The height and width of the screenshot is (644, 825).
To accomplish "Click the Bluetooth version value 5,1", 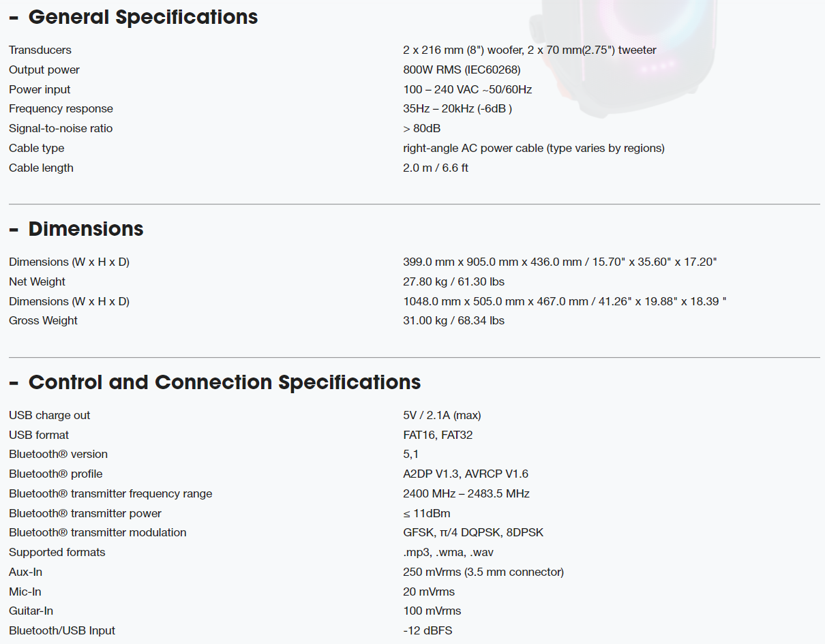I will tap(411, 455).
